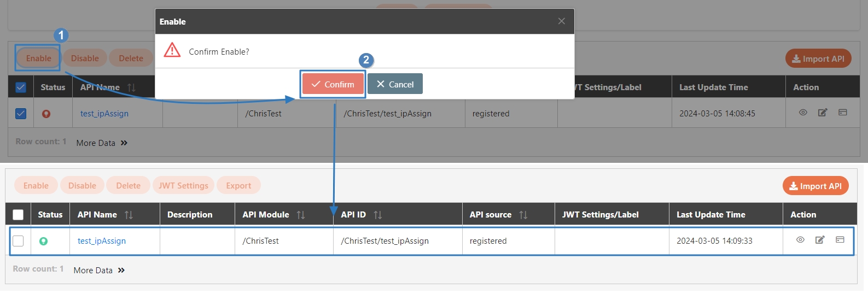868x294 pixels.
Task: Click the red disabled status icon for test_ipAssign
Action: 46,114
